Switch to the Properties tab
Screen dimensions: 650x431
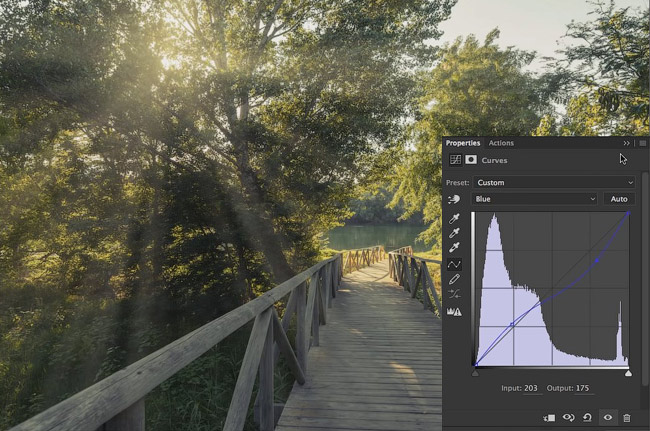click(463, 143)
